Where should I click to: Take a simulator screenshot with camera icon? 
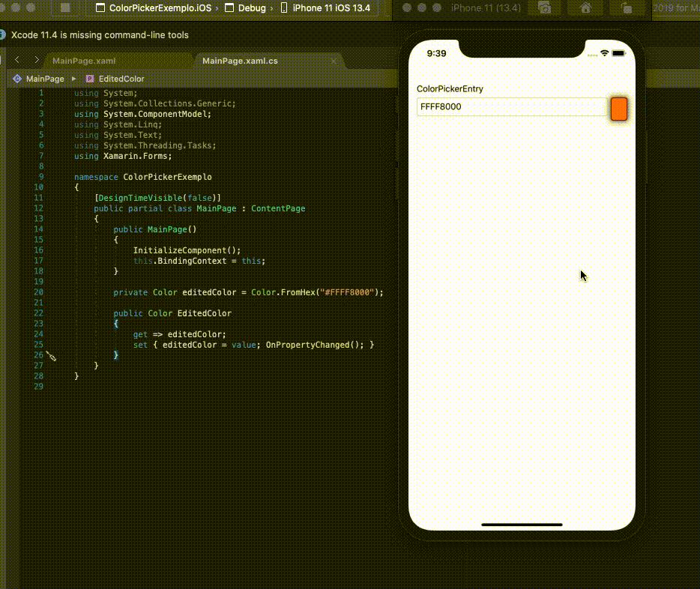tap(544, 7)
